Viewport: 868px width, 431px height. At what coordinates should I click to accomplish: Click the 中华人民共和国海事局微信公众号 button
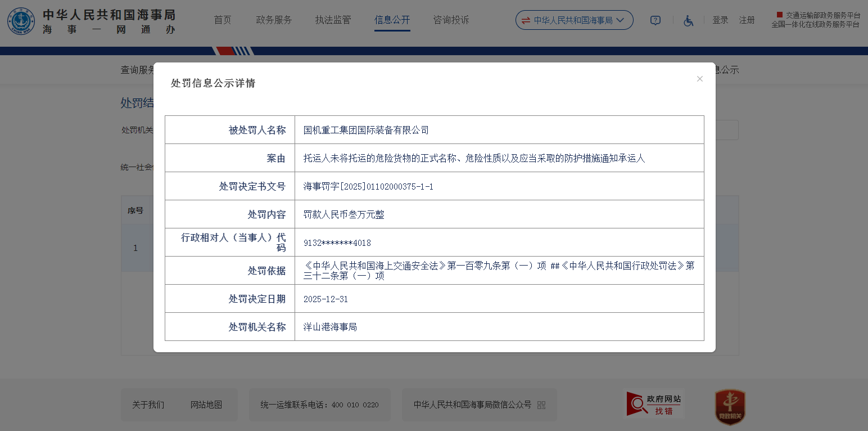472,405
